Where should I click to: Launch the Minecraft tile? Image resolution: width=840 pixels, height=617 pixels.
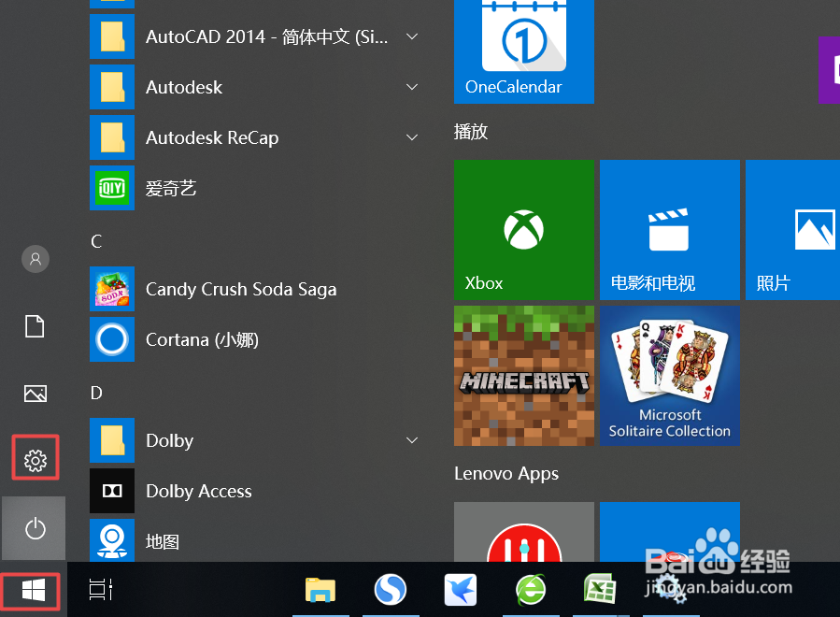coord(524,376)
